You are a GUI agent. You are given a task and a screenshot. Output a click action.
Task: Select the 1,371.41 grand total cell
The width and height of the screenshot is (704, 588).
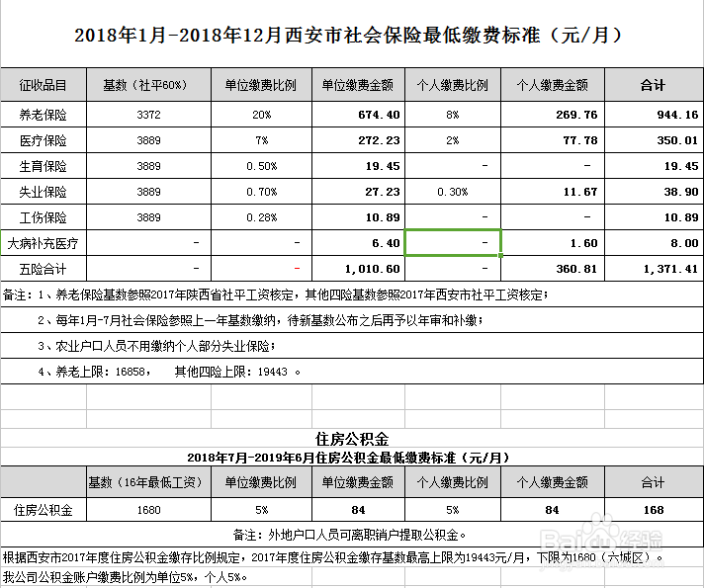pos(654,269)
